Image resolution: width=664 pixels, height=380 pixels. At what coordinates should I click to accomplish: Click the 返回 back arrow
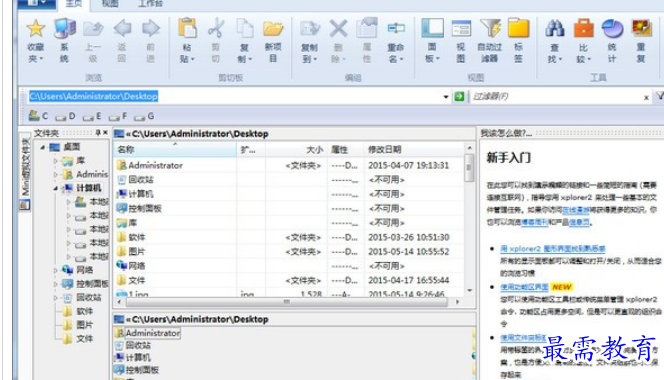click(x=122, y=29)
